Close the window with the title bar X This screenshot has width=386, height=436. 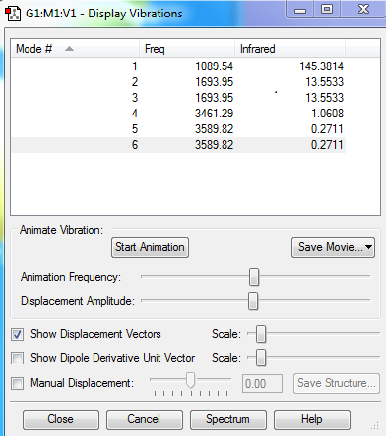click(363, 10)
